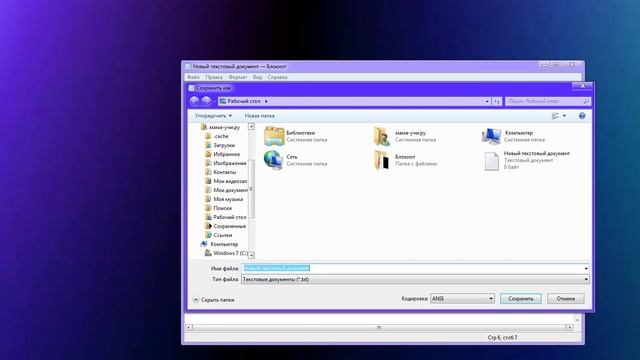The image size is (640, 360).
Task: Click the 'Стр 6, стлб 7' status text
Action: [502, 338]
